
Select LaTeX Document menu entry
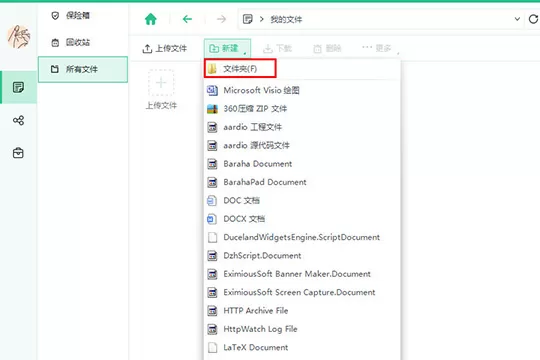[302, 347]
